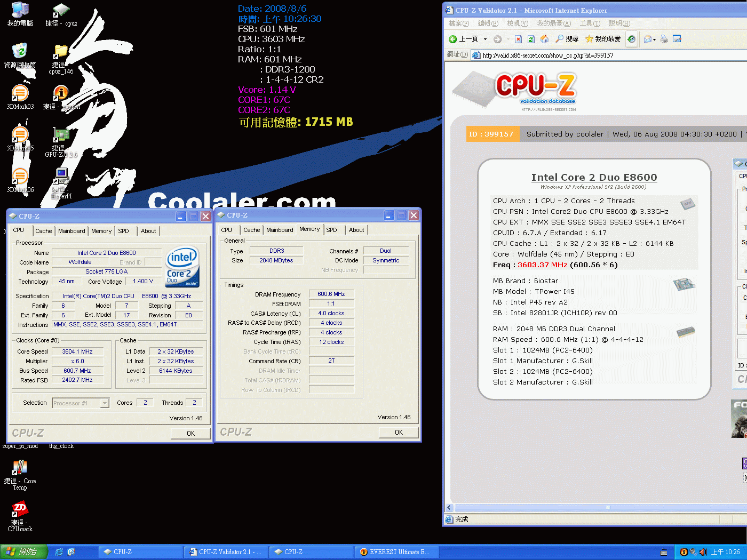Click the Stop icon in IE toolbar

point(518,39)
